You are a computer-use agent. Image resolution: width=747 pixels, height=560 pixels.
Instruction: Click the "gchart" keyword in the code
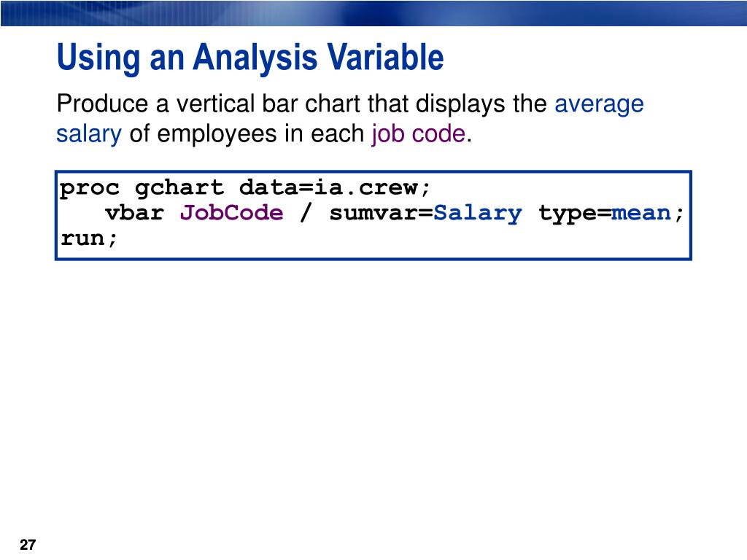[179, 188]
